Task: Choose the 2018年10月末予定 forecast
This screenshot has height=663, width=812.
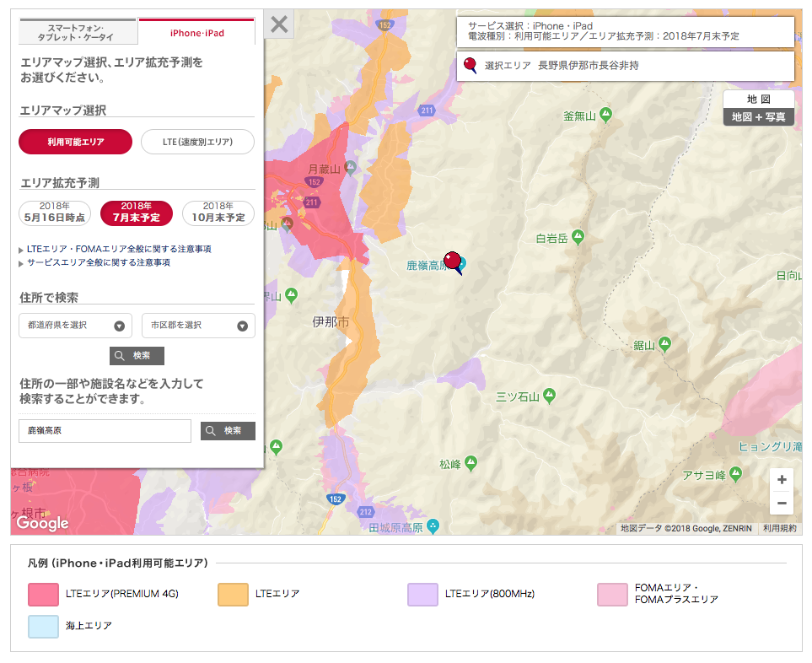Action: pos(218,213)
